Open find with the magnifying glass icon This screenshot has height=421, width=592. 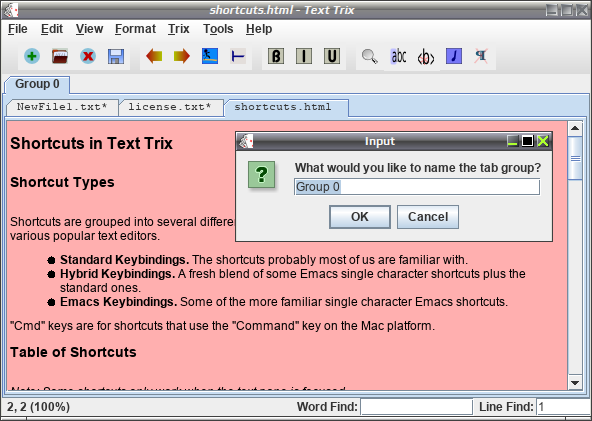point(370,56)
